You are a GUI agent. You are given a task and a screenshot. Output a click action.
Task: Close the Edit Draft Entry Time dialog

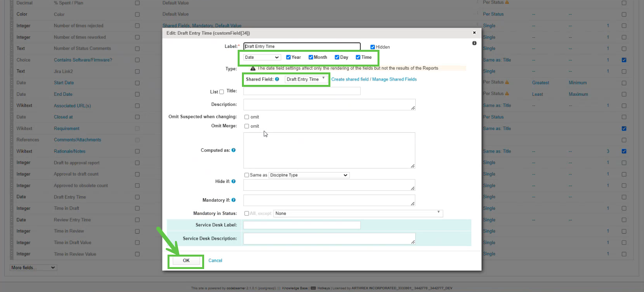click(474, 33)
